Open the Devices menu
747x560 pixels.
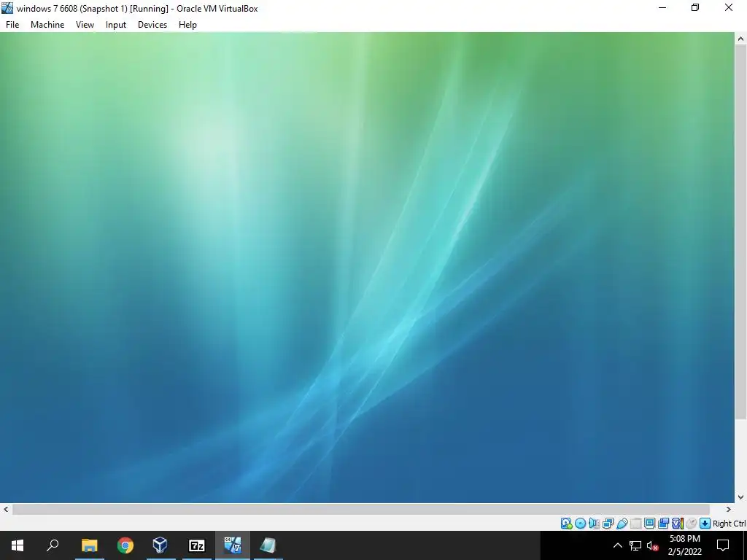coord(152,25)
